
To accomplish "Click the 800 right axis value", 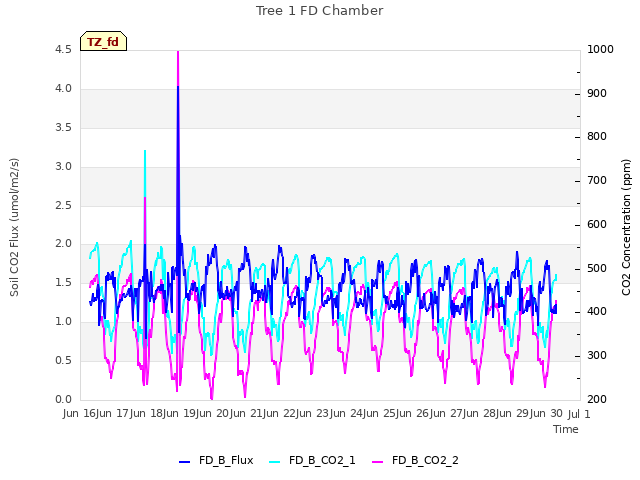I will pos(597,136).
